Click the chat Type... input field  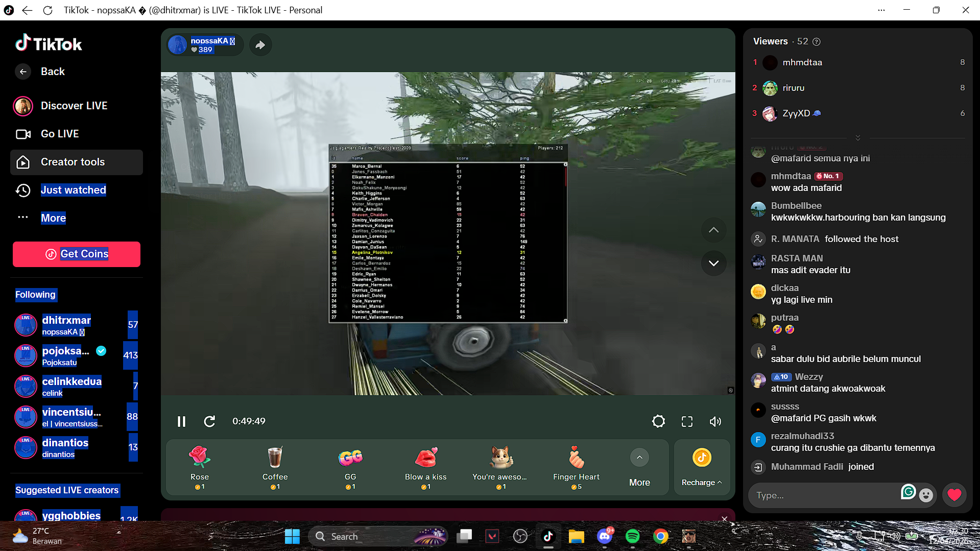(825, 495)
